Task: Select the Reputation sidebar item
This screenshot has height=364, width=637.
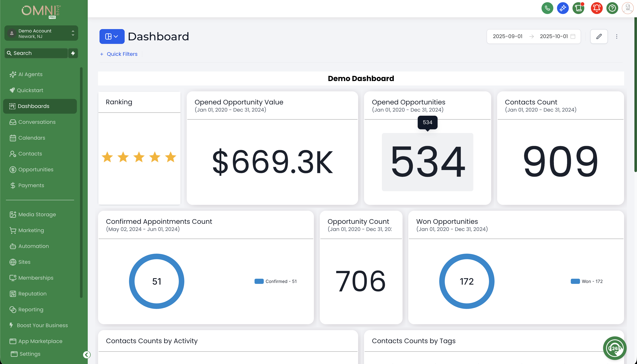Action: (x=32, y=294)
